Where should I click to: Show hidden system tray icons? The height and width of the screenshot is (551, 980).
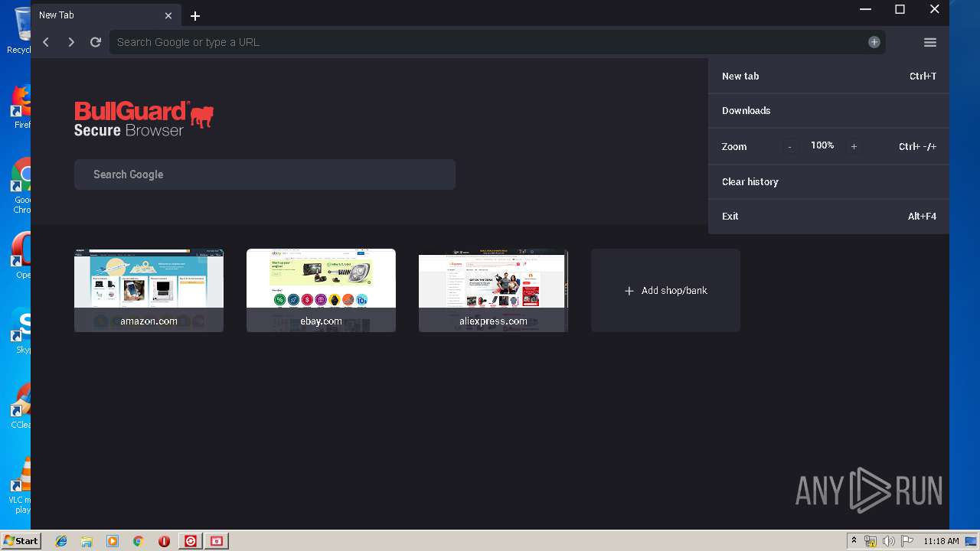click(x=854, y=541)
